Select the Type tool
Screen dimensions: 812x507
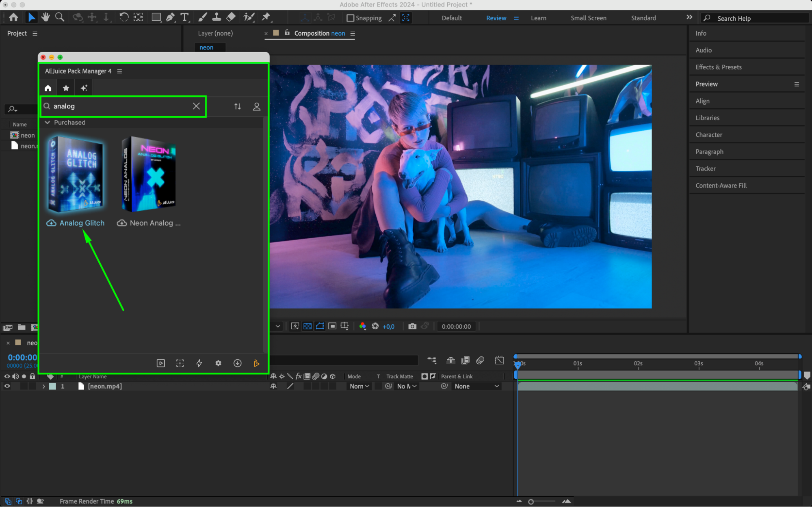coord(184,17)
